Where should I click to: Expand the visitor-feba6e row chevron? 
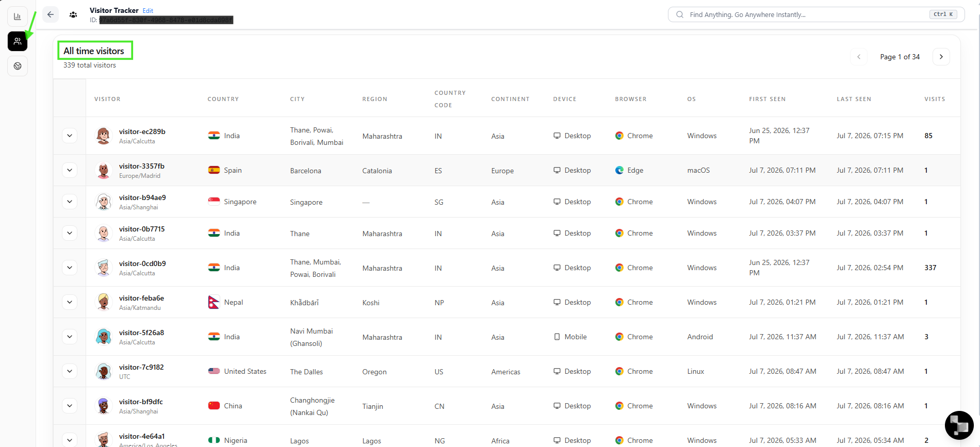pyautogui.click(x=70, y=302)
